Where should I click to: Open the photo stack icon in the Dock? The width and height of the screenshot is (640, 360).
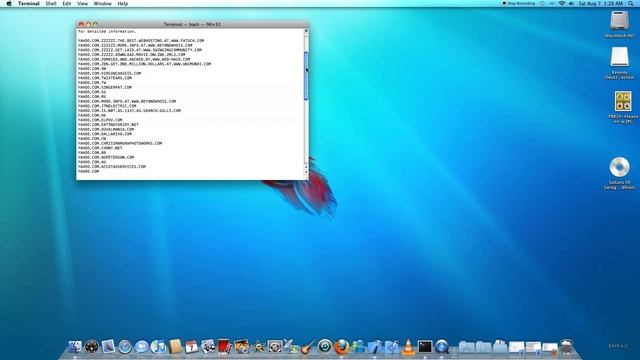click(x=208, y=347)
